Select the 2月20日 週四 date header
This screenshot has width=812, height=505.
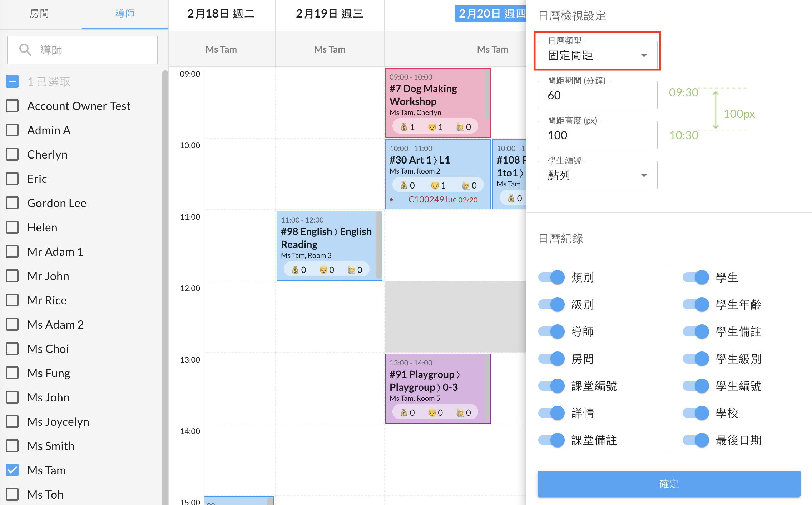pyautogui.click(x=491, y=14)
